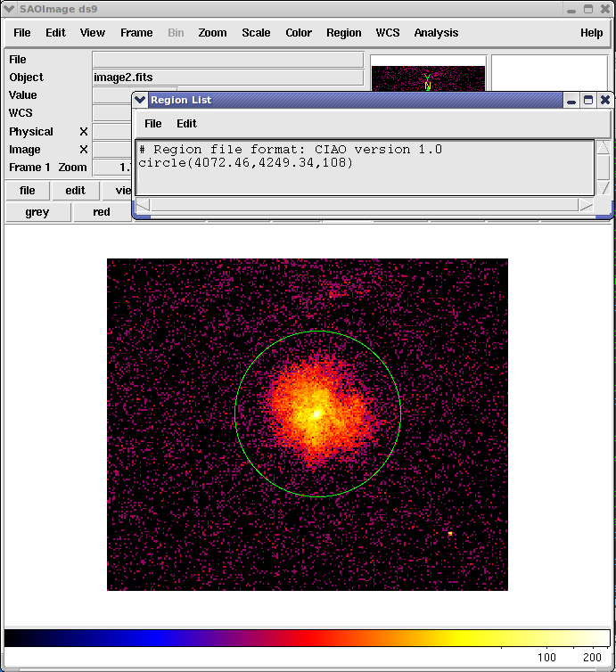The height and width of the screenshot is (672, 616).
Task: Open the Analysis menu
Action: click(x=436, y=33)
